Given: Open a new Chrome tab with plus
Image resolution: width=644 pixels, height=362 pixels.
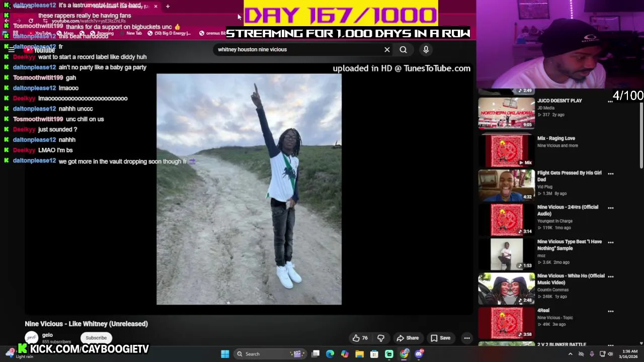Looking at the screenshot, I should click(x=168, y=6).
